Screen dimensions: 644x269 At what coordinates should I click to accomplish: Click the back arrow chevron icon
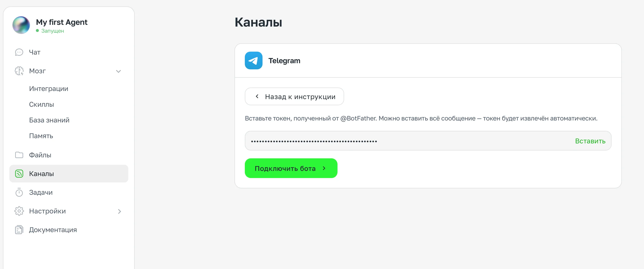[x=257, y=96]
